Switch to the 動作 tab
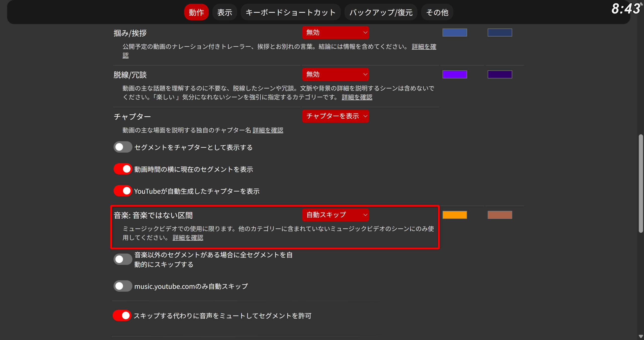The width and height of the screenshot is (644, 340). coord(196,12)
